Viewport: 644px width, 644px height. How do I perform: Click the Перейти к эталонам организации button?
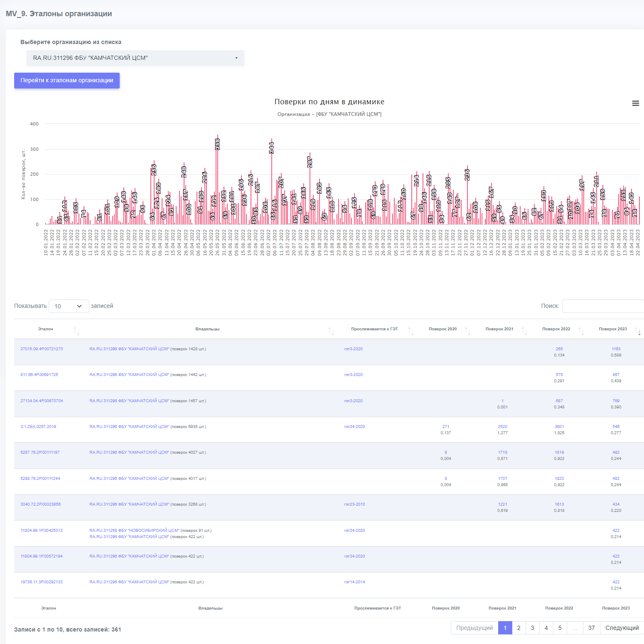67,81
